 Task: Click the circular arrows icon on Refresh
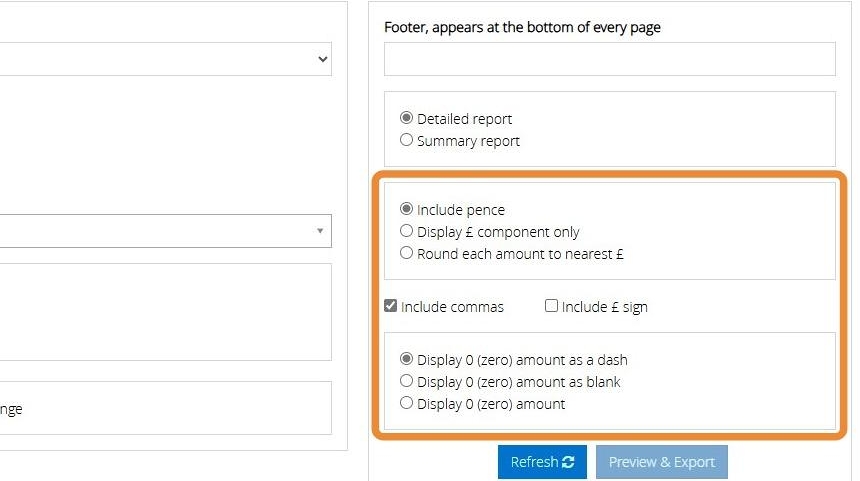click(x=569, y=462)
